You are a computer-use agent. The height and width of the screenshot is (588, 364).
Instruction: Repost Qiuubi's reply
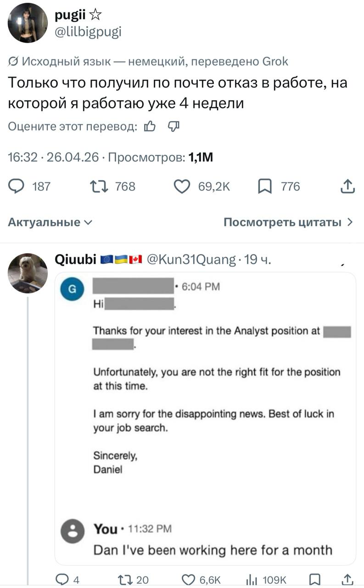[x=126, y=579]
